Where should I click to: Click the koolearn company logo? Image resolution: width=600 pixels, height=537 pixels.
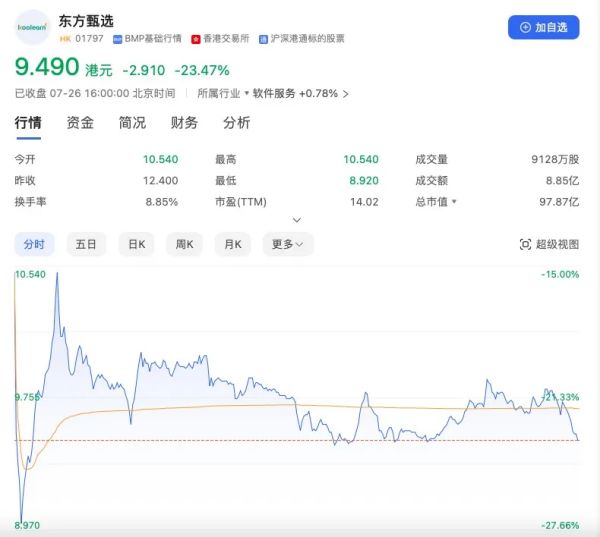click(32, 28)
